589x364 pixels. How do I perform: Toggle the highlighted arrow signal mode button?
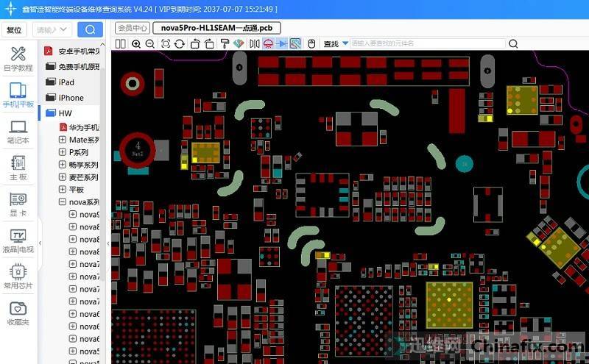click(282, 44)
